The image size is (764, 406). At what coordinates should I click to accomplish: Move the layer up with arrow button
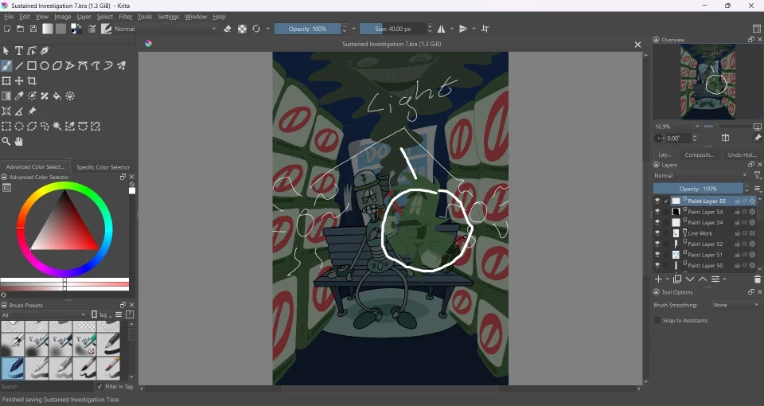coord(702,279)
